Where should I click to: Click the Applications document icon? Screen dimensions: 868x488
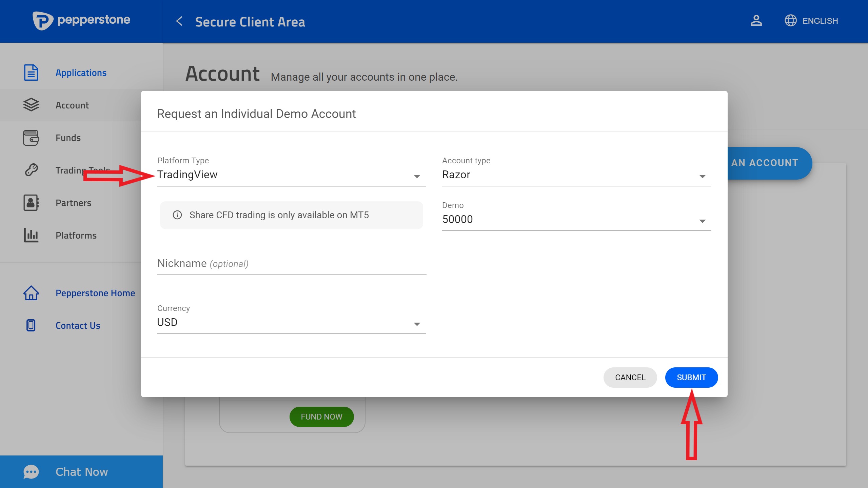31,73
